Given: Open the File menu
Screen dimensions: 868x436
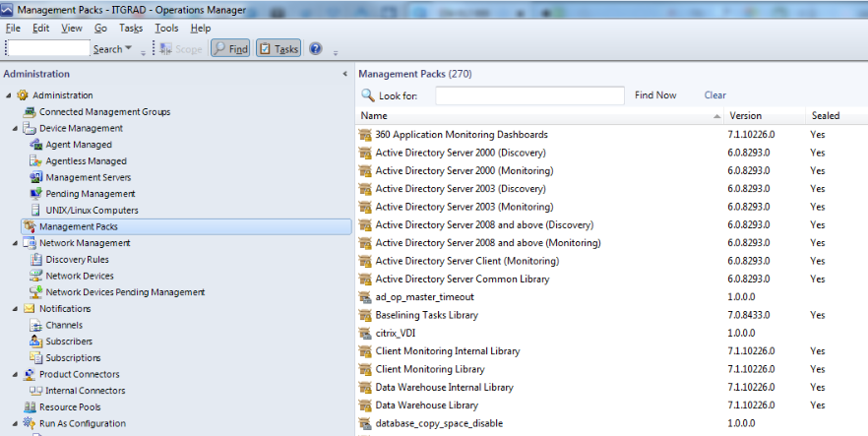Looking at the screenshot, I should (x=13, y=29).
